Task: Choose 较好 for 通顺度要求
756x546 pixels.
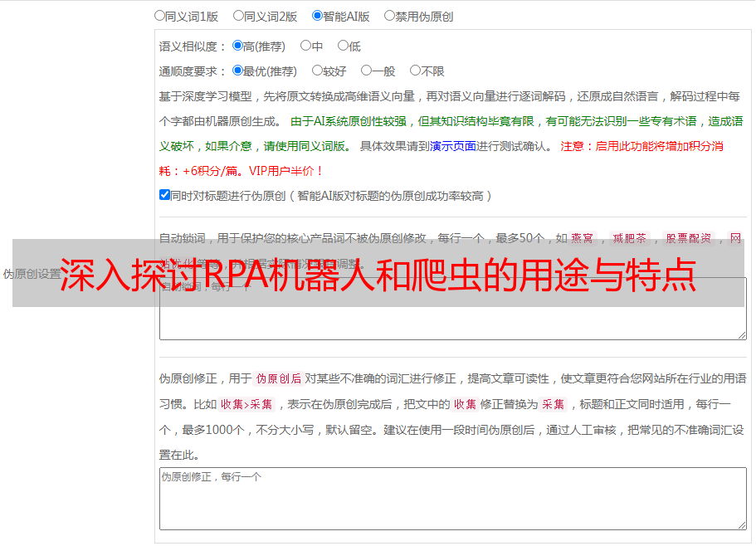Action: click(x=317, y=71)
